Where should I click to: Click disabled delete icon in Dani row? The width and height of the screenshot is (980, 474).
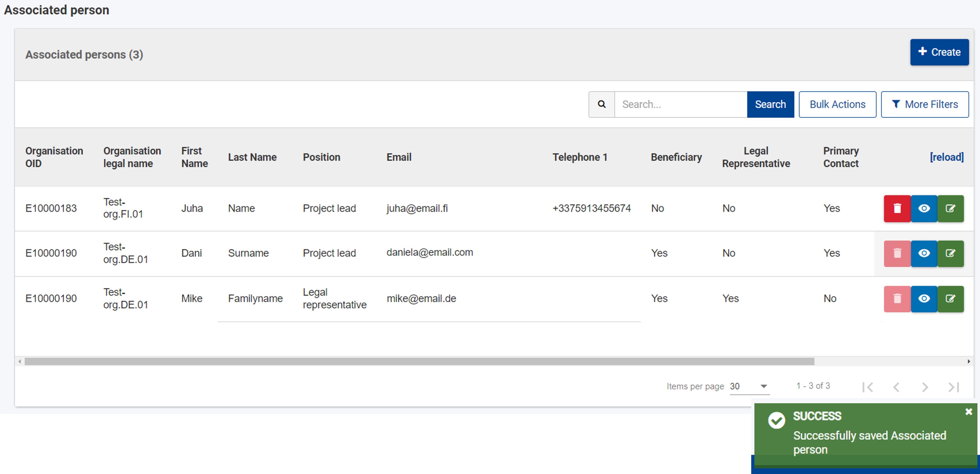click(x=897, y=253)
